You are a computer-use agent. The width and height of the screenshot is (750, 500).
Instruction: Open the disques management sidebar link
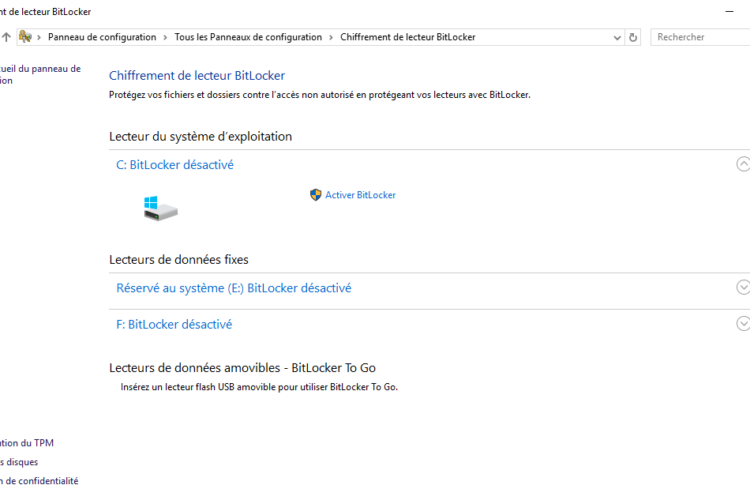[19, 462]
